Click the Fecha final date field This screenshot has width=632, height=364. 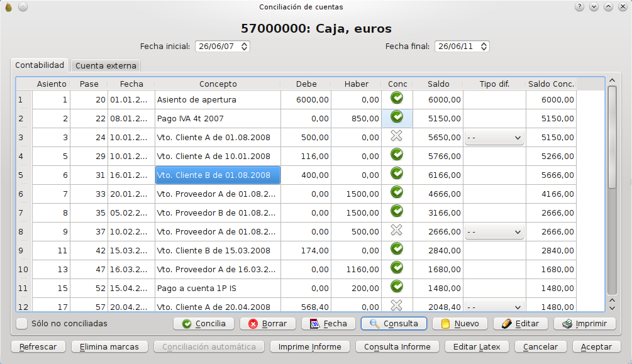(x=462, y=47)
